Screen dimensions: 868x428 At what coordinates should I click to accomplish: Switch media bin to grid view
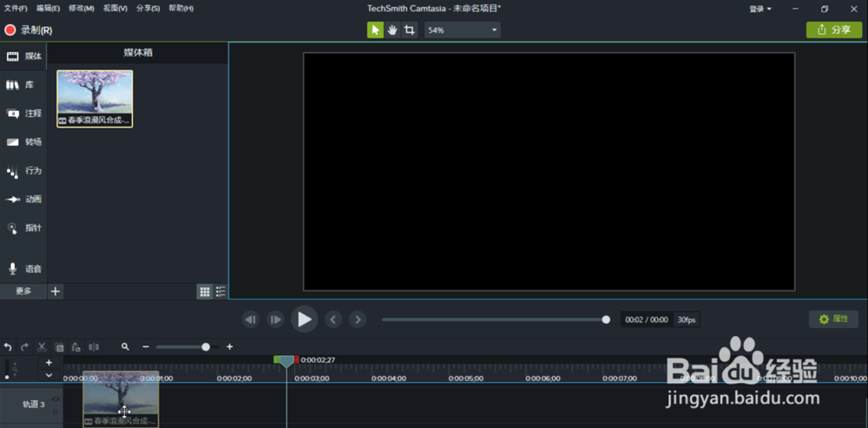coord(205,291)
